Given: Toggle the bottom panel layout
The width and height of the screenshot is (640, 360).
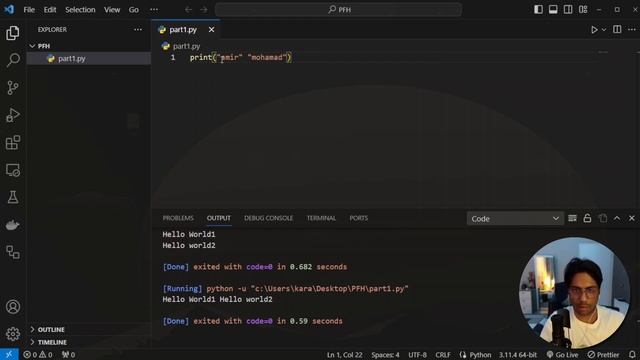Looking at the screenshot, I should [x=553, y=9].
